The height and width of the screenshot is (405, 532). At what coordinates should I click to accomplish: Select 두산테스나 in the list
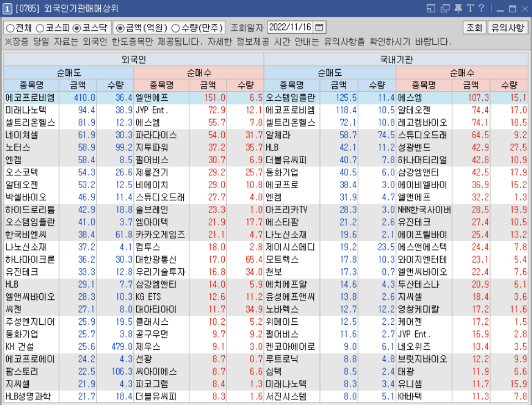419,284
